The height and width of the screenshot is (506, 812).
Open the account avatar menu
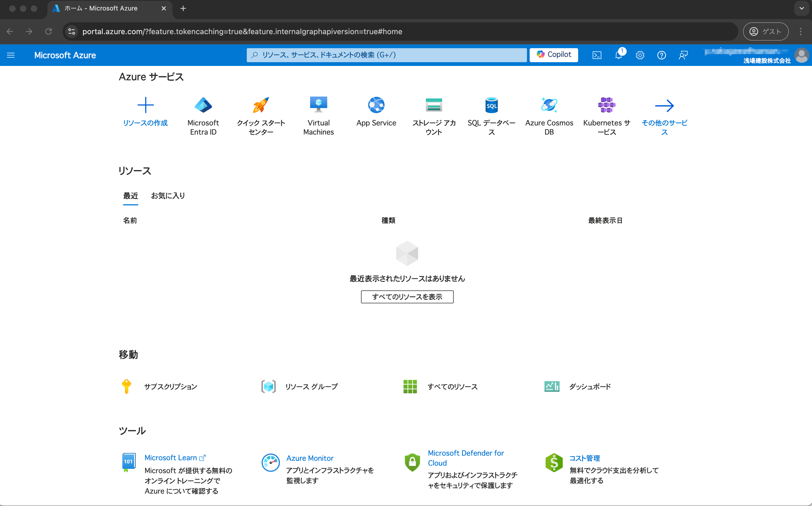click(801, 55)
